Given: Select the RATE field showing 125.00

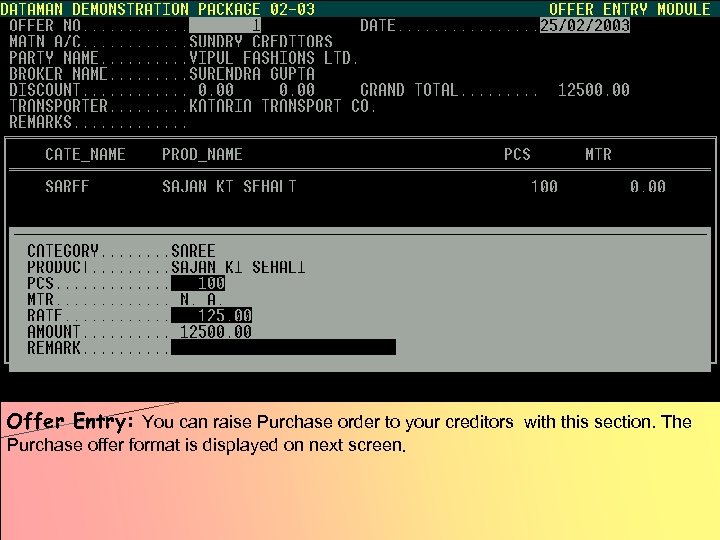Looking at the screenshot, I should click(x=211, y=315).
